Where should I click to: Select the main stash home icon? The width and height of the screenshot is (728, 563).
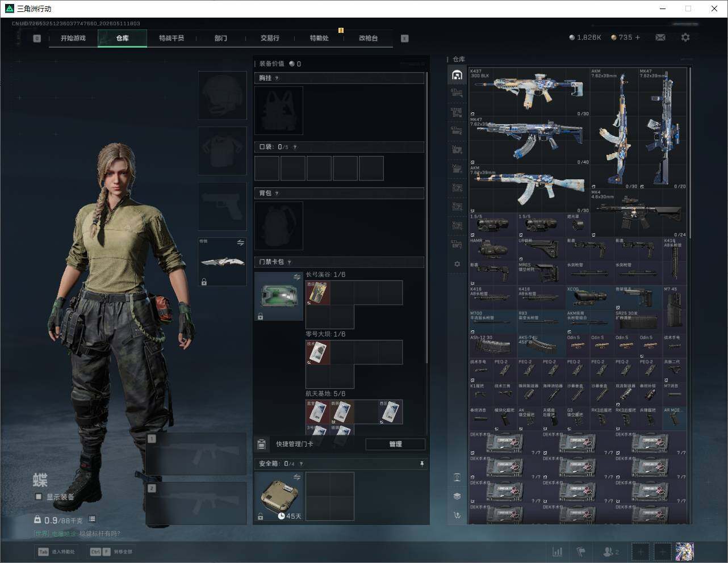pos(457,75)
